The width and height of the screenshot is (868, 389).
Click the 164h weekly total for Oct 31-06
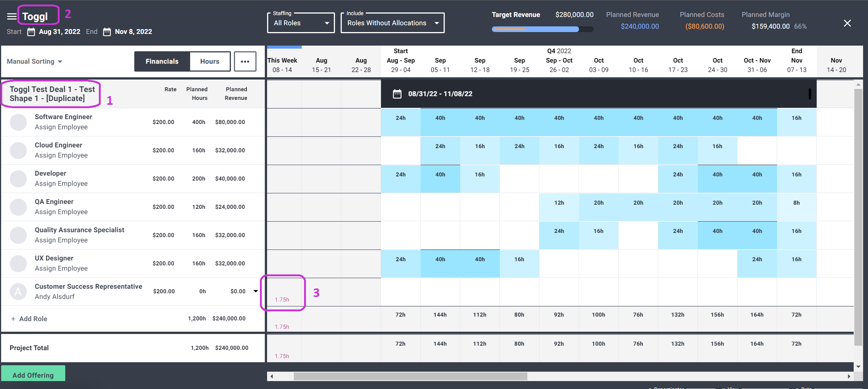757,315
